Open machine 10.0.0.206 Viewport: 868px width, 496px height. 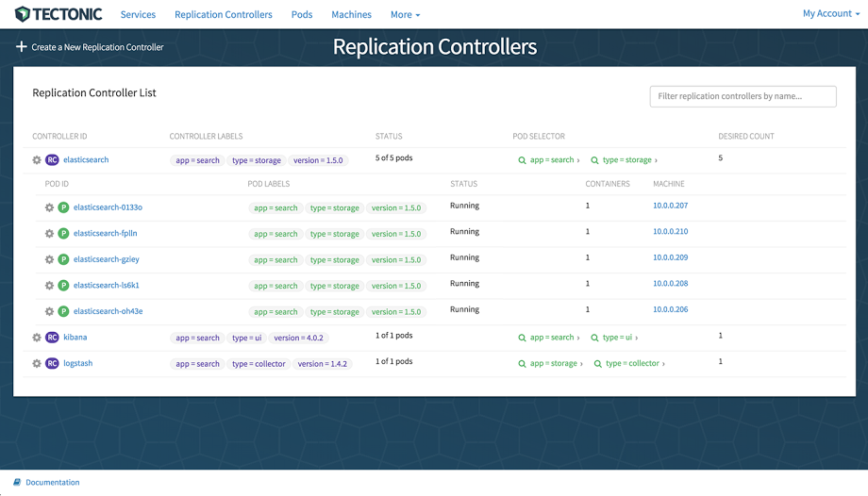point(671,309)
